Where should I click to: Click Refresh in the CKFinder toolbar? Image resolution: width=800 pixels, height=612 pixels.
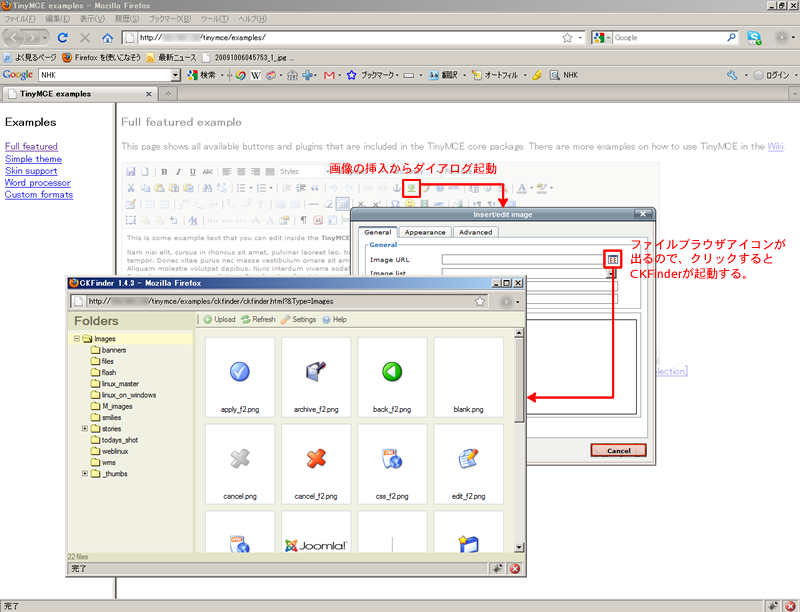258,319
